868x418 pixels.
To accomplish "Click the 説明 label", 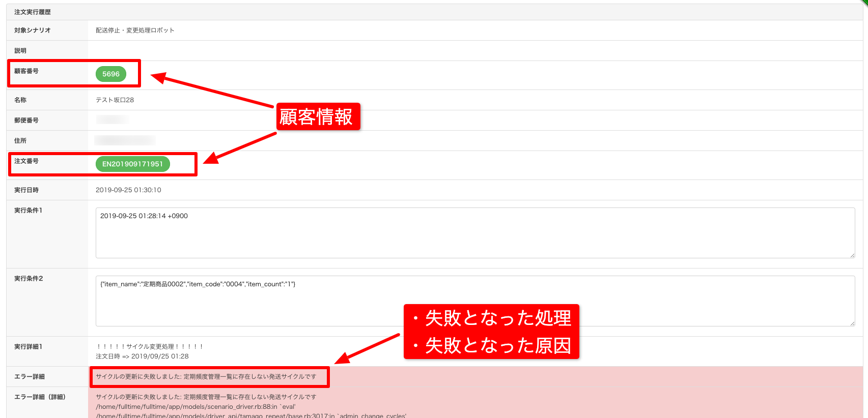I will [x=20, y=50].
